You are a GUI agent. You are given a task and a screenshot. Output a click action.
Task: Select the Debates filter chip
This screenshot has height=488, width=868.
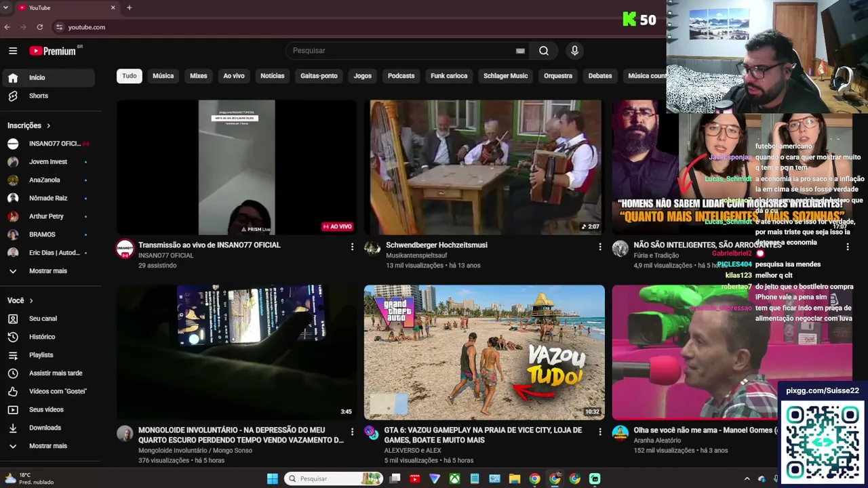pyautogui.click(x=600, y=76)
